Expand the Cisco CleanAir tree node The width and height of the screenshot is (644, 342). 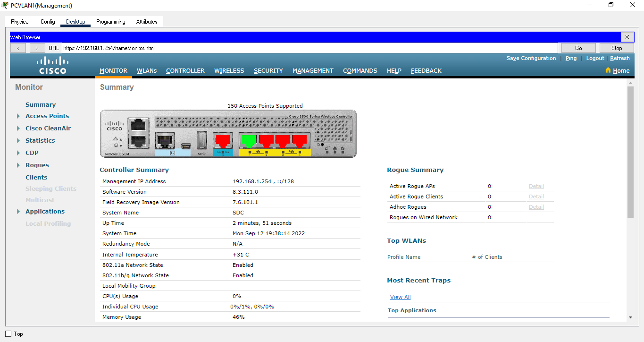coord(18,128)
